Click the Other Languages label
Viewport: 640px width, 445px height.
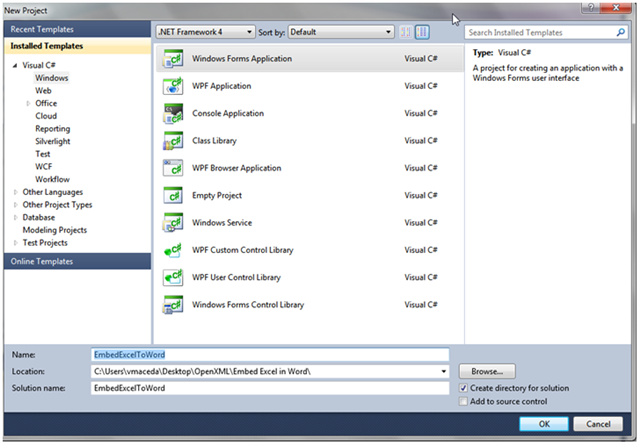53,192
